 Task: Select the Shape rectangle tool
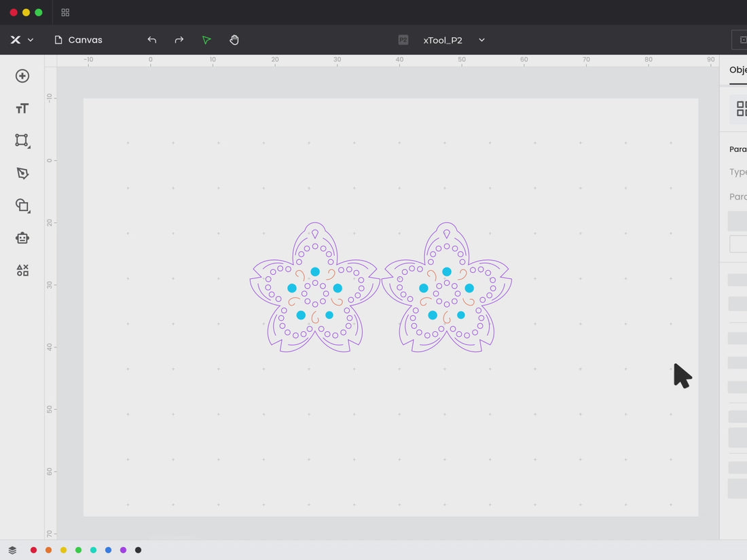(x=22, y=141)
